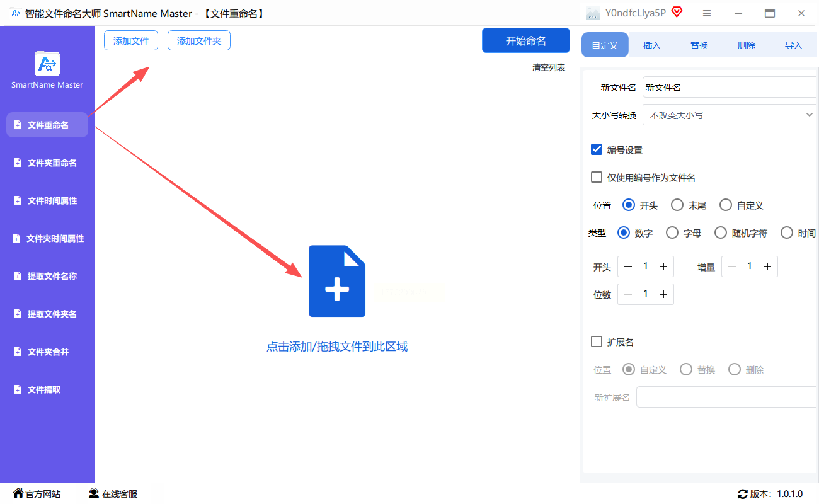
Task: Increase the 位数 digit count
Action: pos(663,294)
